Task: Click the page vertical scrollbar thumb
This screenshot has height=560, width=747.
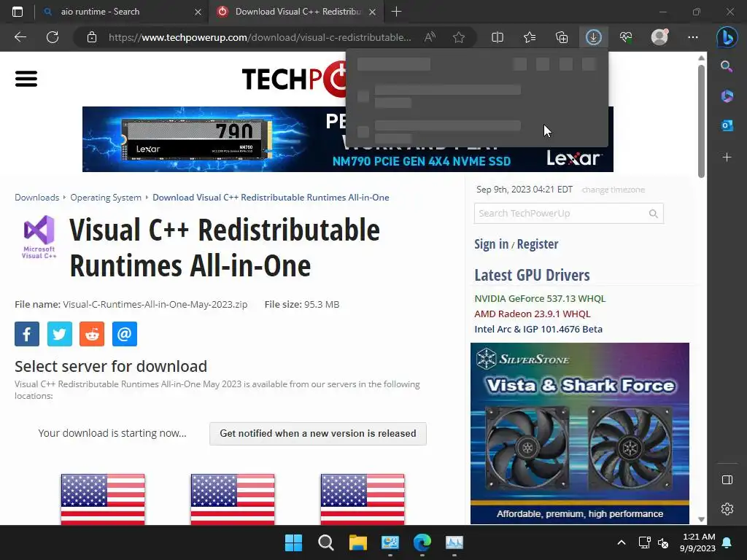Action: (701, 122)
